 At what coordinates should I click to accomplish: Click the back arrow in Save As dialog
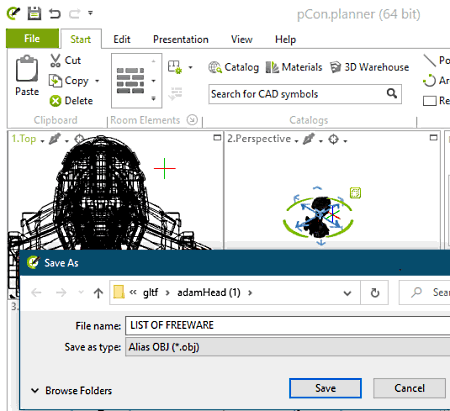[36, 293]
